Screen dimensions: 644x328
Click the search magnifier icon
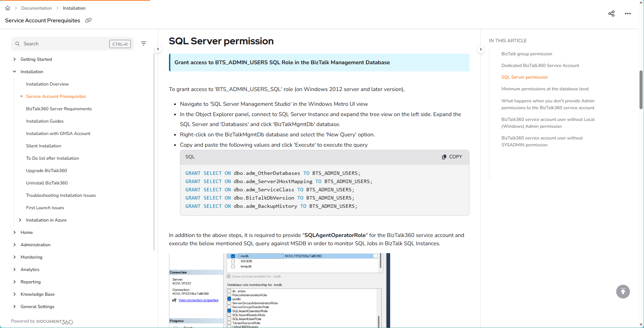[18, 44]
